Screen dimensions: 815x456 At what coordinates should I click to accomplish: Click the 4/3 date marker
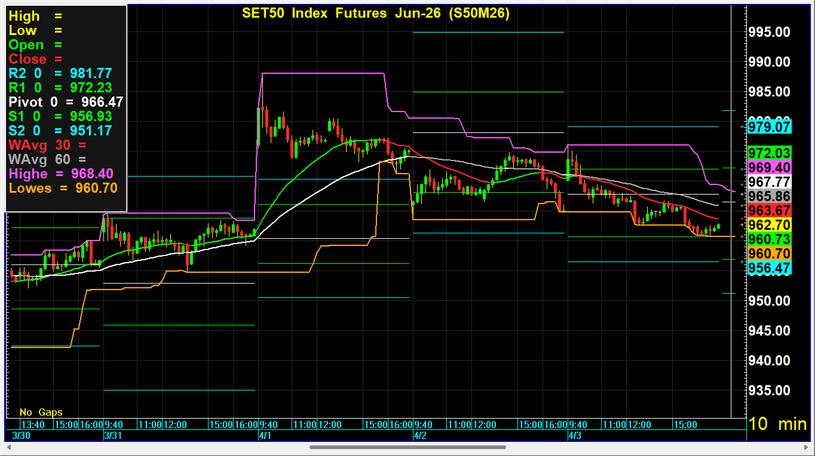pyautogui.click(x=575, y=437)
